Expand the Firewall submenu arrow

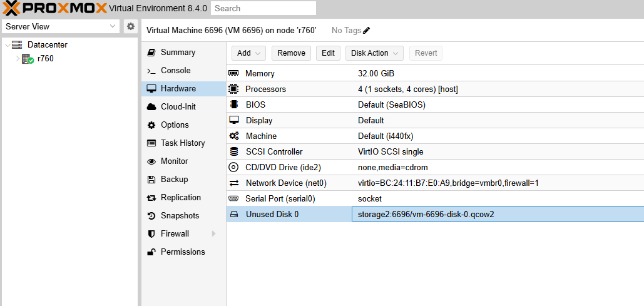(213, 234)
